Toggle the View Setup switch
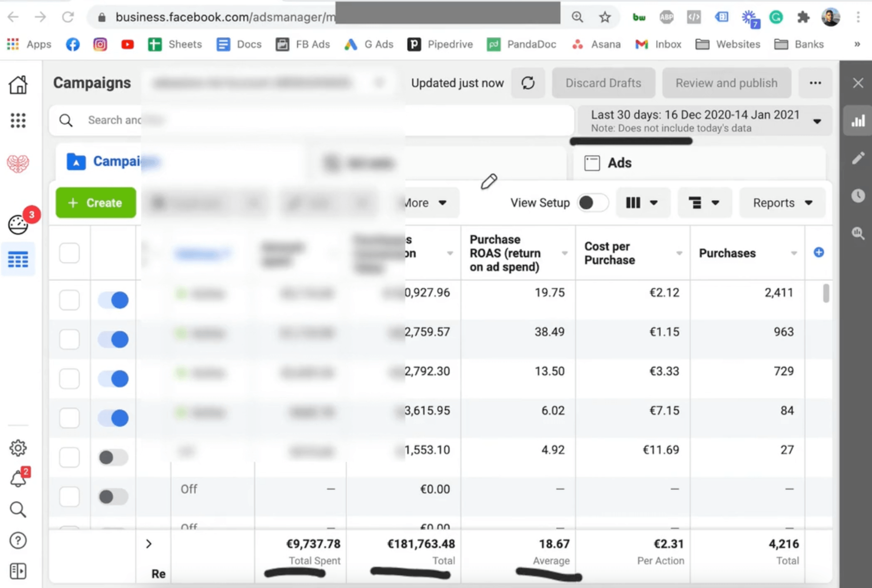 click(x=592, y=203)
